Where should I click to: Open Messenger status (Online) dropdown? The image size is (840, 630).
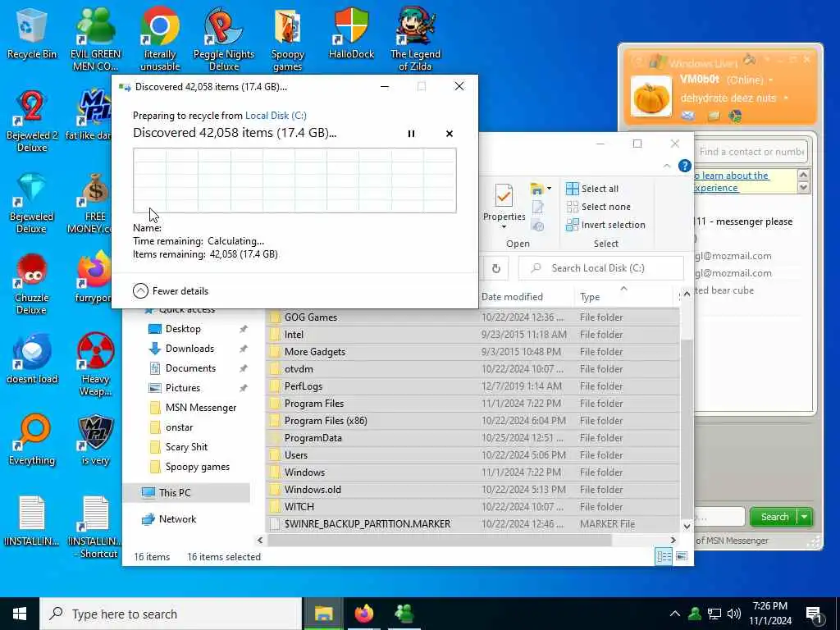[771, 80]
